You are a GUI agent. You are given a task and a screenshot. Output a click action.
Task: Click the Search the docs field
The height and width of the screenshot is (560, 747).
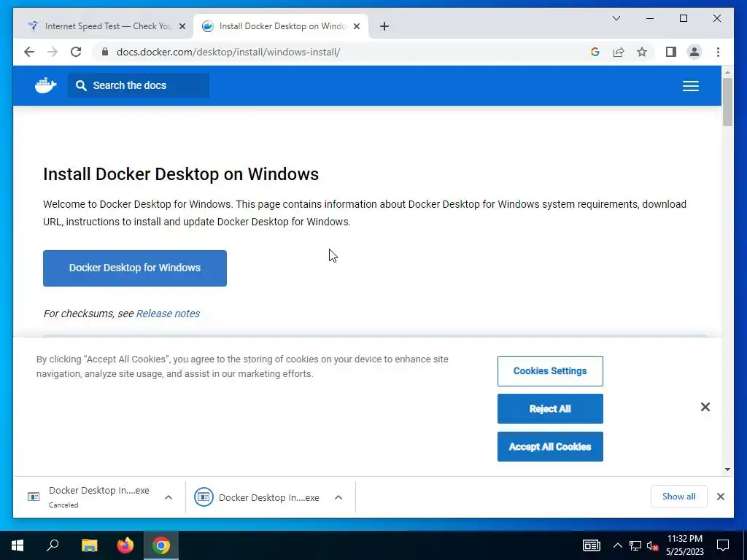pyautogui.click(x=138, y=85)
